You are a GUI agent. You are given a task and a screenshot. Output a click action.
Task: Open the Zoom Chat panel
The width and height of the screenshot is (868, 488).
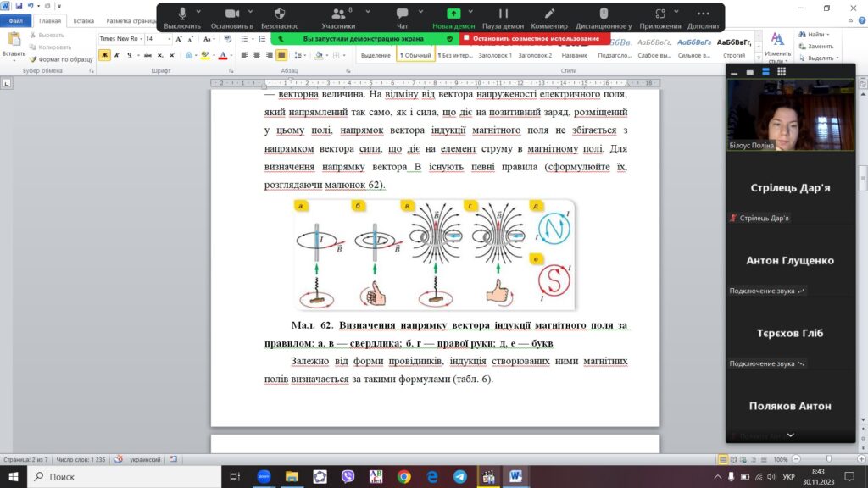click(x=403, y=18)
